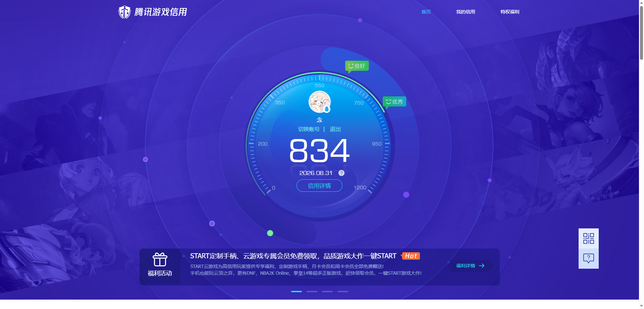
Task: Click the QQ badge on the avatar
Action: coord(327,109)
